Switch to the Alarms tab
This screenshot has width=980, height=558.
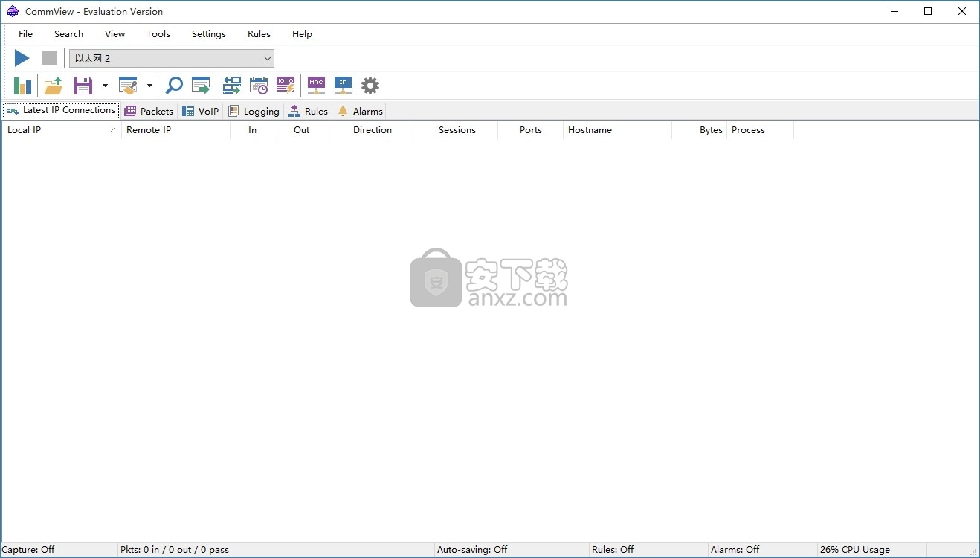point(360,111)
